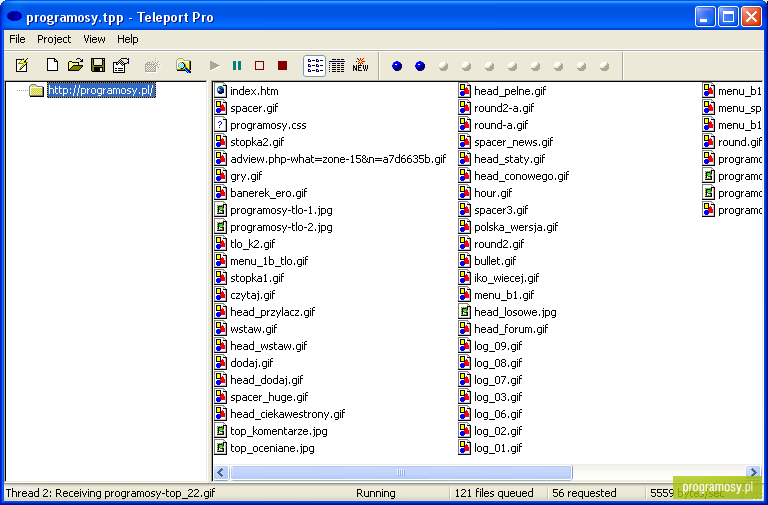
Task: Click icon next to programosy.css
Action: 221,125
